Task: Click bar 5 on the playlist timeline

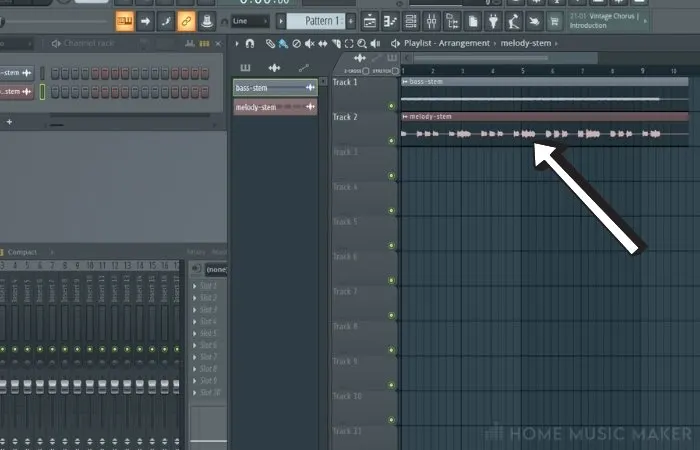Action: [x=523, y=71]
